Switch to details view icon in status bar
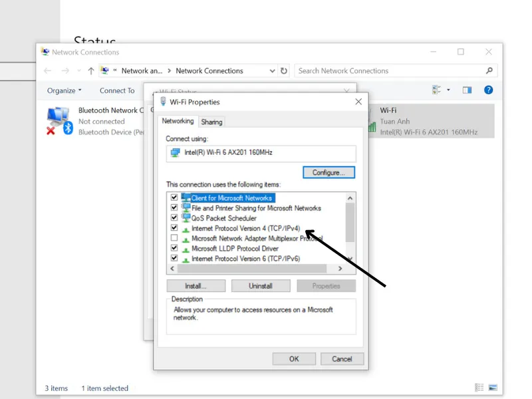The width and height of the screenshot is (532, 399). tap(479, 388)
